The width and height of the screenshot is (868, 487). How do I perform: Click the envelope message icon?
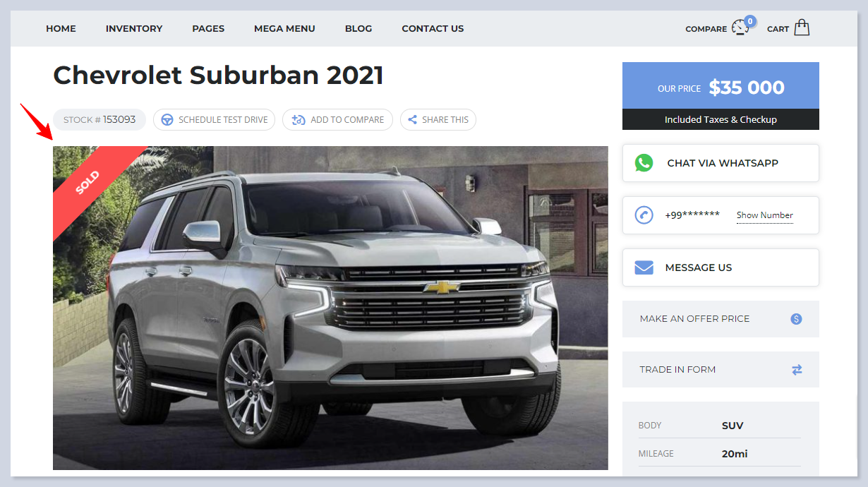[x=644, y=267]
